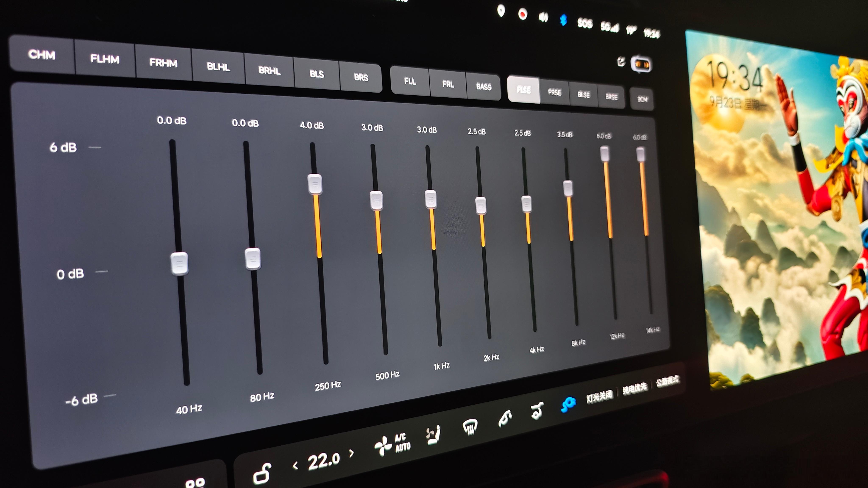Click the 3.5 dB value above 8k Hz
The image size is (868, 488).
pyautogui.click(x=564, y=134)
